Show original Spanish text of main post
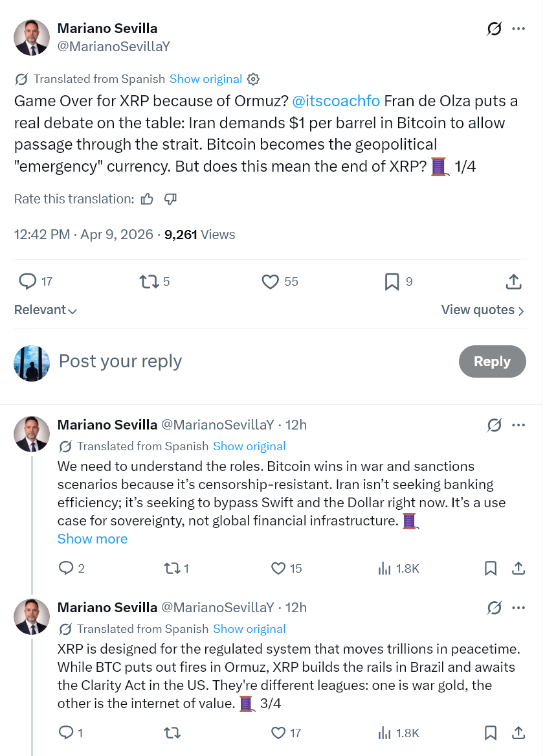This screenshot has width=545, height=756. coord(205,79)
